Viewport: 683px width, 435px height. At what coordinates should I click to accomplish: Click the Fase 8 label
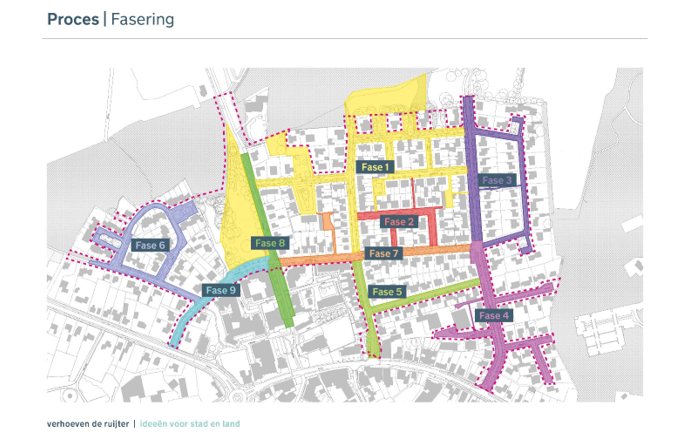pos(270,243)
